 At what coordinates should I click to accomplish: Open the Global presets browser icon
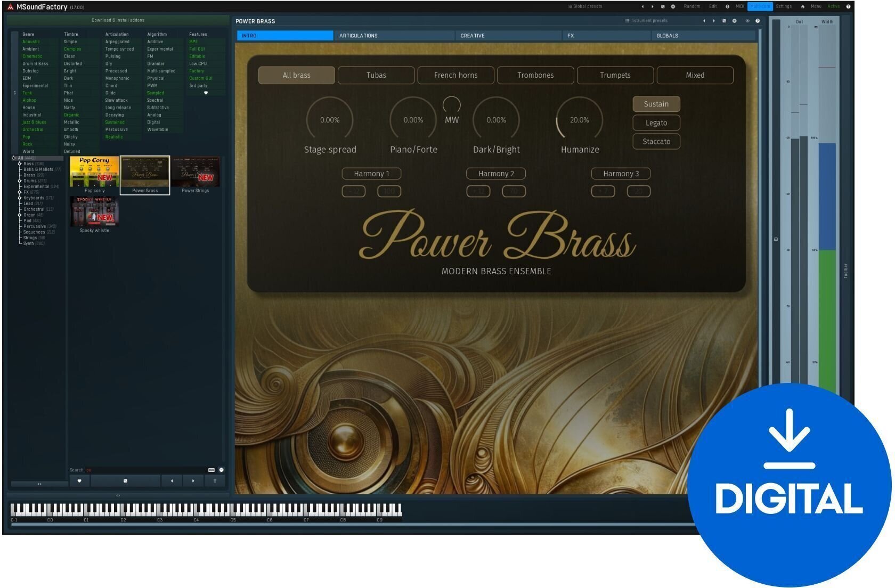[x=571, y=6]
